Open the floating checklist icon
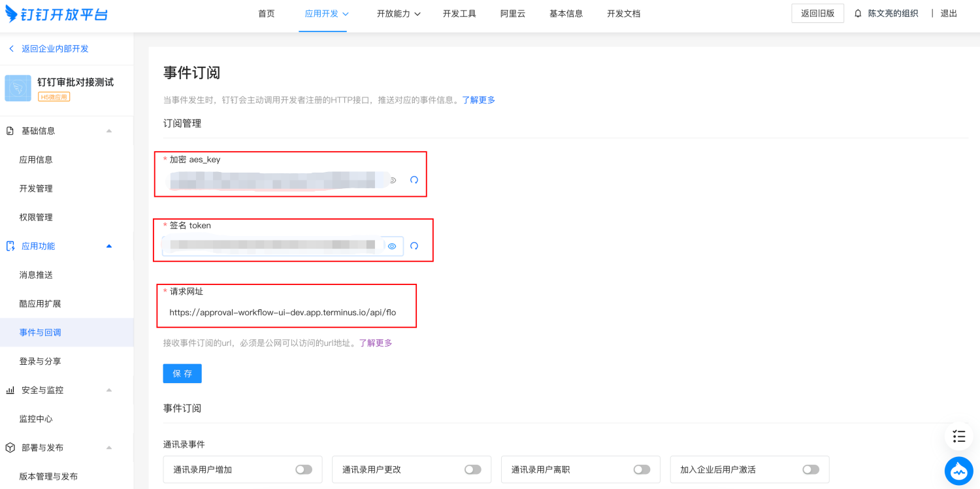 click(x=959, y=436)
